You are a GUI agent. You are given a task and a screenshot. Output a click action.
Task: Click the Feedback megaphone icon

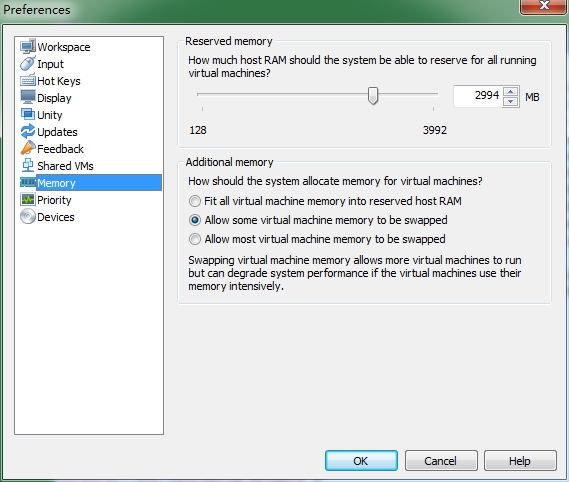(x=28, y=148)
